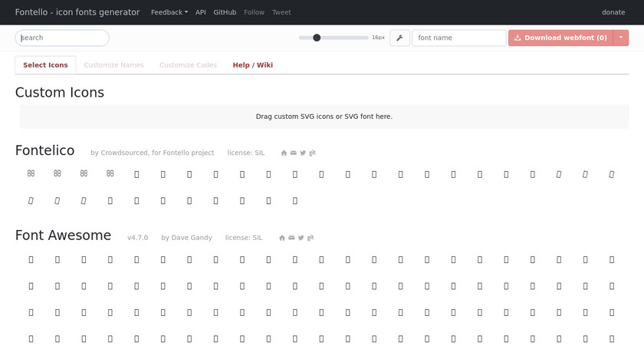Screen dimensions: 644x362
Task: Click Fontello - icon fonts generator title
Action: pyautogui.click(x=77, y=12)
